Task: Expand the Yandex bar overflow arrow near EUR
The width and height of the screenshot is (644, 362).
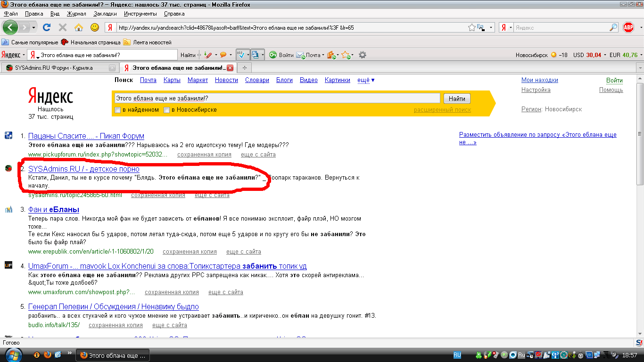Action: coord(641,55)
